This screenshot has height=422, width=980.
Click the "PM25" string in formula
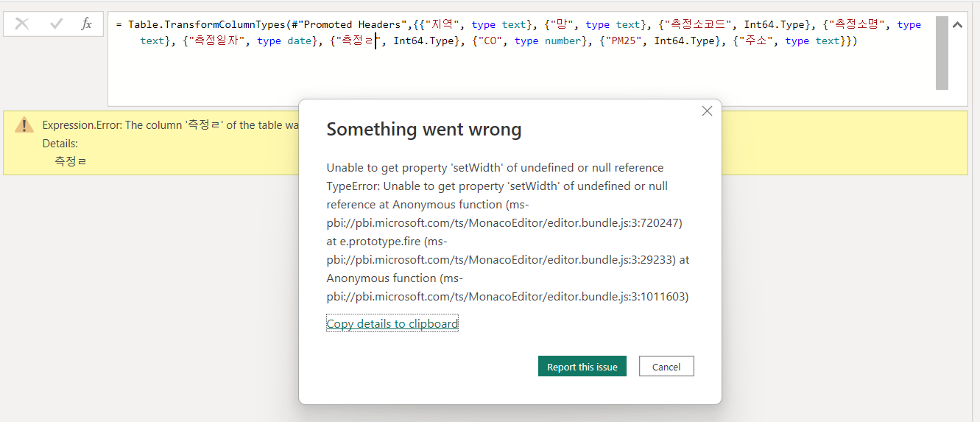click(x=624, y=41)
